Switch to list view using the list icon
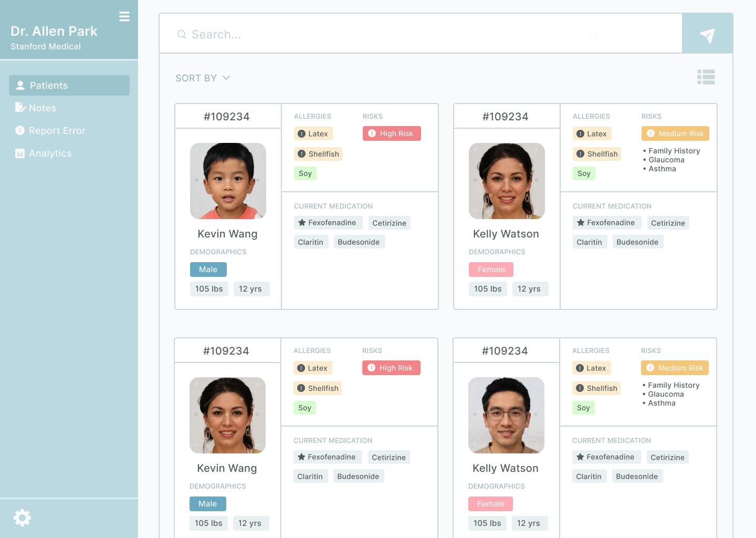Viewport: 756px width, 538px height. tap(706, 77)
